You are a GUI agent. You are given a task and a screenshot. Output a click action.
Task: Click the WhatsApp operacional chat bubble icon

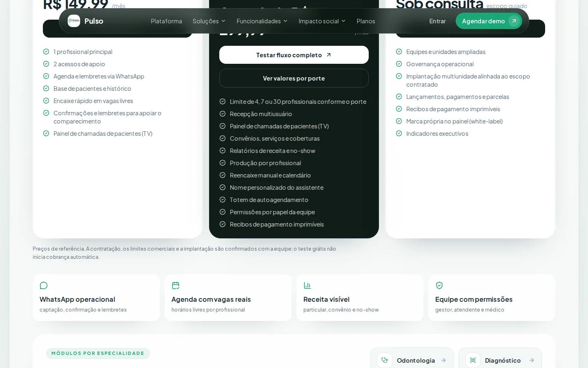(44, 285)
